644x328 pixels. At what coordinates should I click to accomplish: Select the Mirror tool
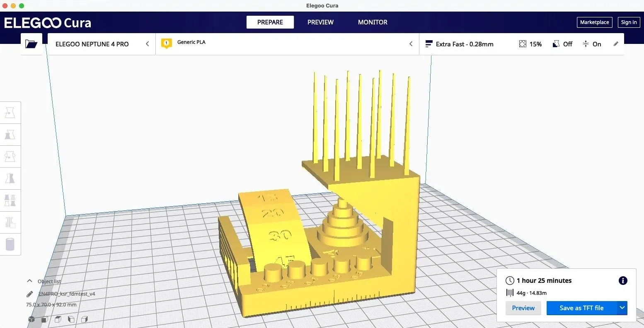click(10, 178)
